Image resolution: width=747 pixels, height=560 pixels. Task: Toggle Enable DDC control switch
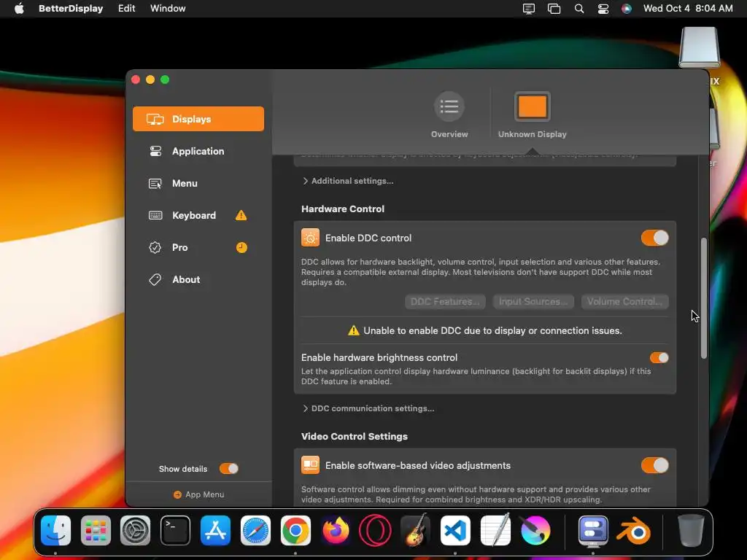pos(654,238)
